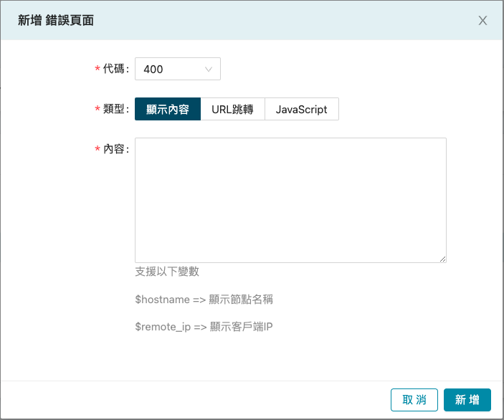The width and height of the screenshot is (504, 420).
Task: Click the 內容 field label
Action: pyautogui.click(x=114, y=149)
